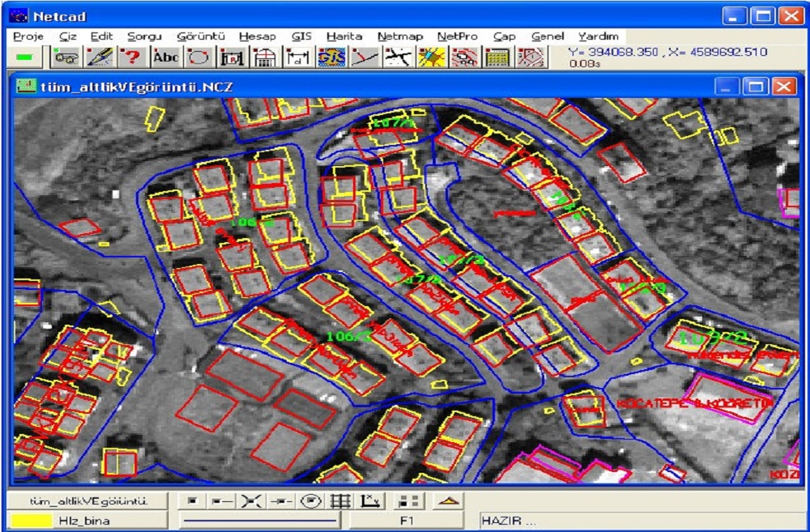Screen dimensions: 810x532
Task: Open the red question mark query tool
Action: (132, 57)
